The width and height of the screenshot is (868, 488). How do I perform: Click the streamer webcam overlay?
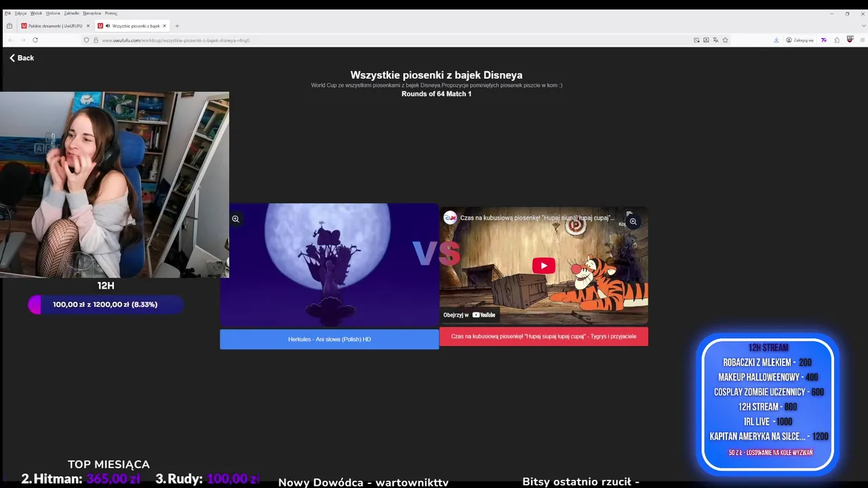[x=115, y=185]
